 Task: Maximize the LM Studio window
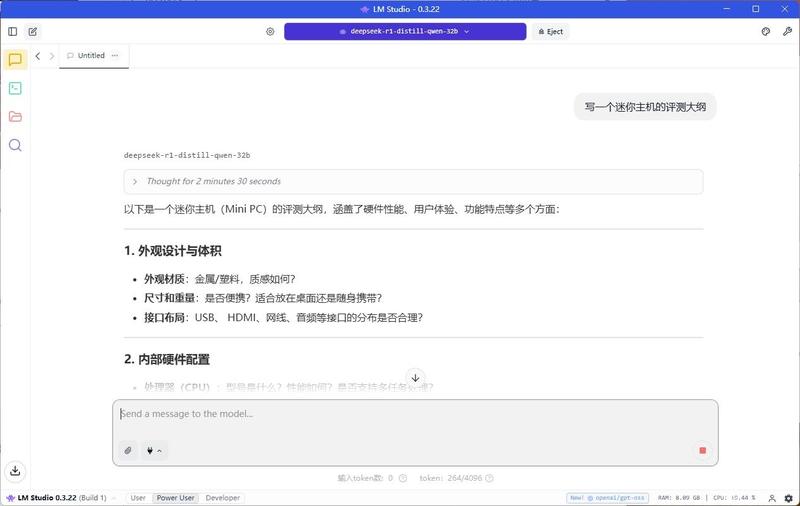(x=756, y=9)
